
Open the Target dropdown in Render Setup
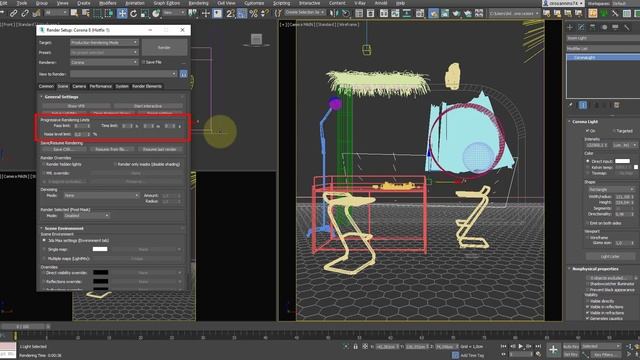(104, 42)
